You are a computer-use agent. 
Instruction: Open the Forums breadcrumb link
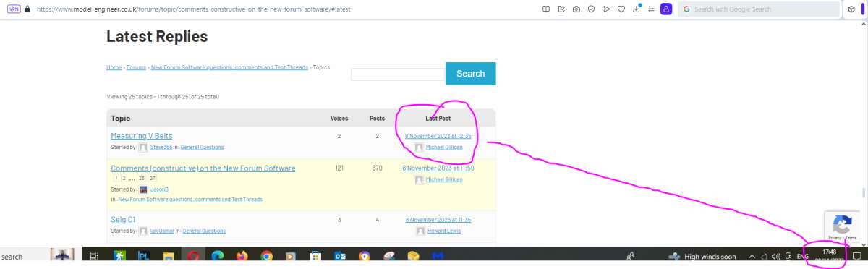pyautogui.click(x=136, y=67)
